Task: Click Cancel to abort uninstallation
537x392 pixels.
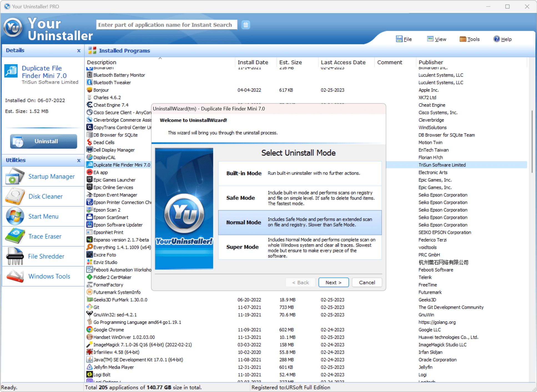Action: [x=366, y=283]
